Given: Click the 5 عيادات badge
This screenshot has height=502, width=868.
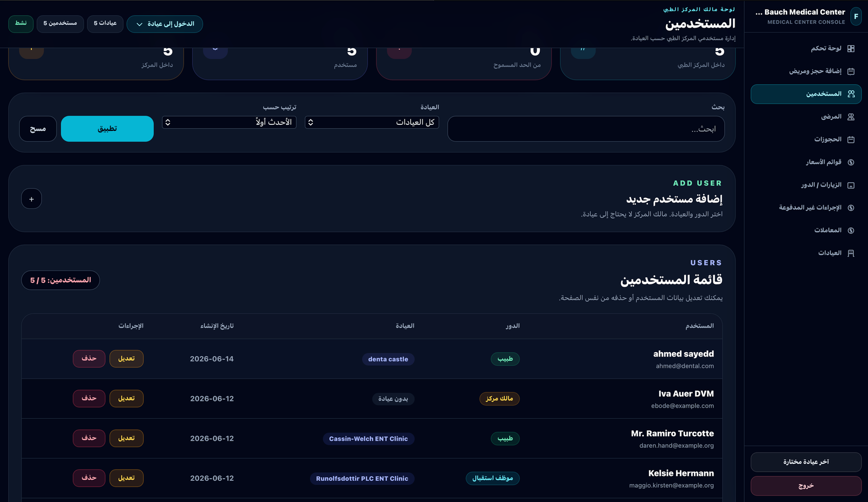Looking at the screenshot, I should 105,23.
